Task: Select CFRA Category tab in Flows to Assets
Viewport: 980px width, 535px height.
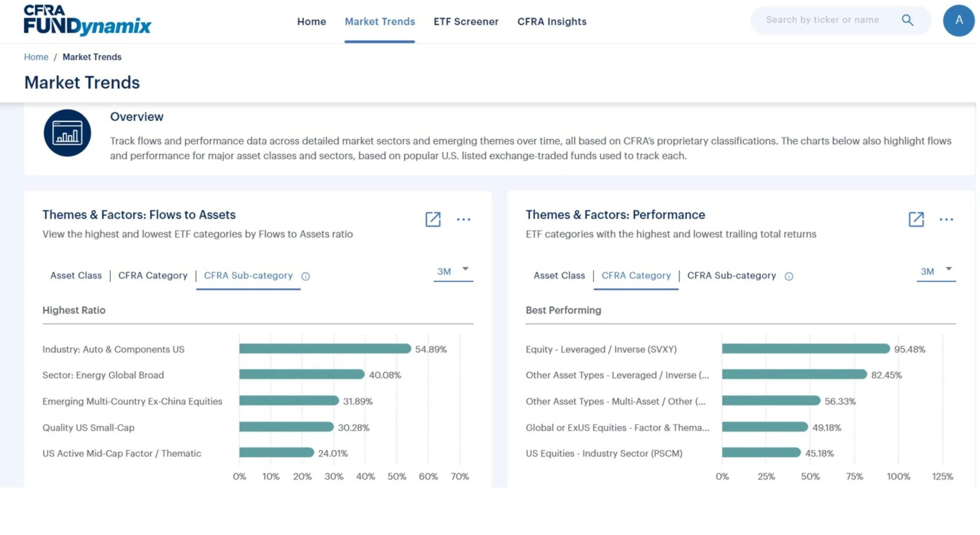Action: click(153, 276)
